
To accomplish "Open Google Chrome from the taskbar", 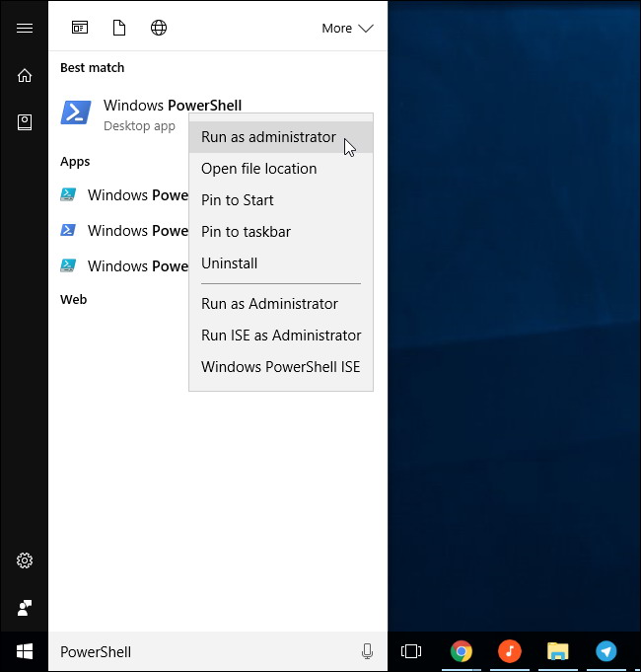I will tap(461, 651).
